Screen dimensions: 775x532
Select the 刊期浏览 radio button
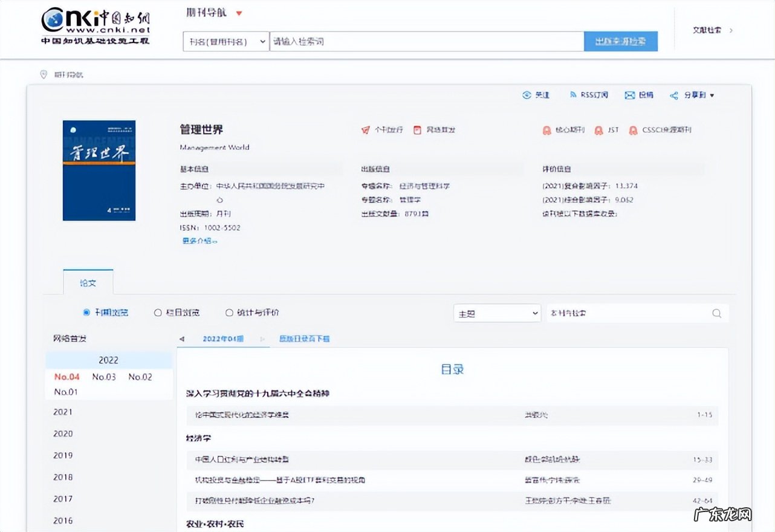[x=86, y=313]
